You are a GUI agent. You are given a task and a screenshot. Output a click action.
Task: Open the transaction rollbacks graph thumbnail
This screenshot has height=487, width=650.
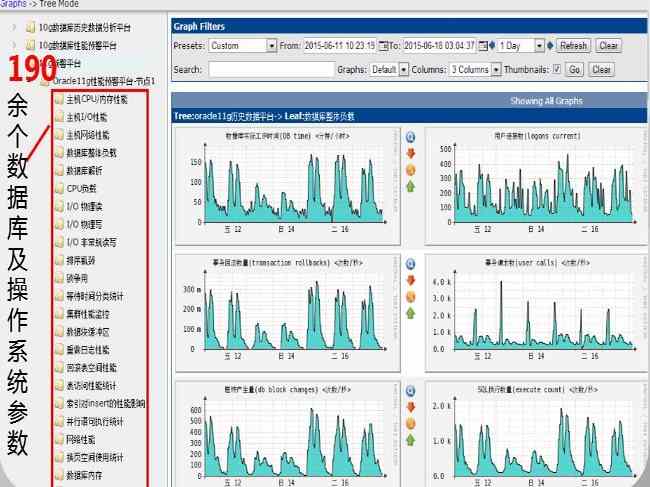coord(288,313)
